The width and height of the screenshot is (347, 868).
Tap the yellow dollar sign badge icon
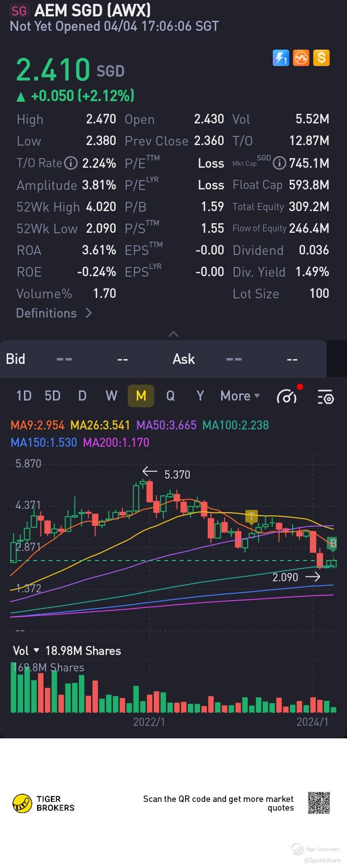321,58
